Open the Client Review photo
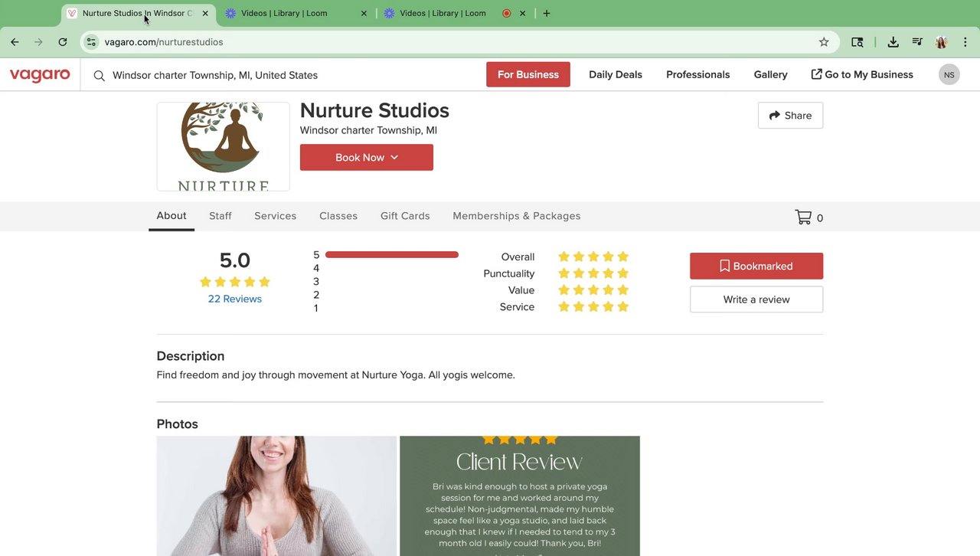980x556 pixels. pyautogui.click(x=520, y=495)
